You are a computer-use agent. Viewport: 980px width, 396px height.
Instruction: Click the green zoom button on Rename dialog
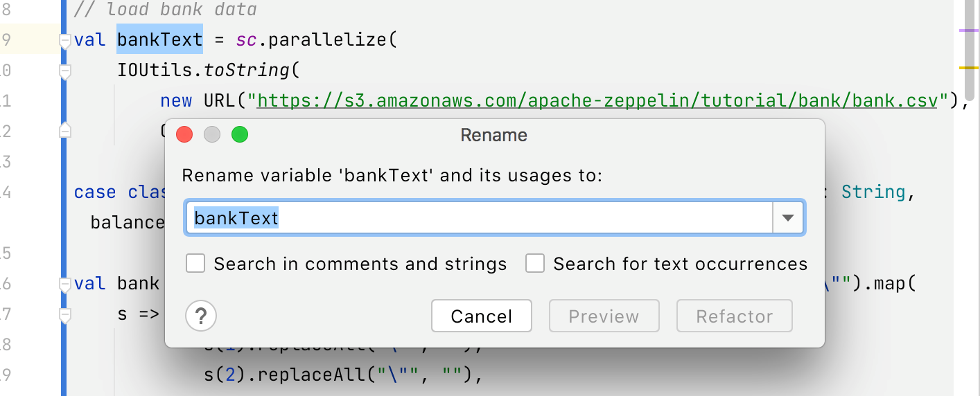pos(240,134)
